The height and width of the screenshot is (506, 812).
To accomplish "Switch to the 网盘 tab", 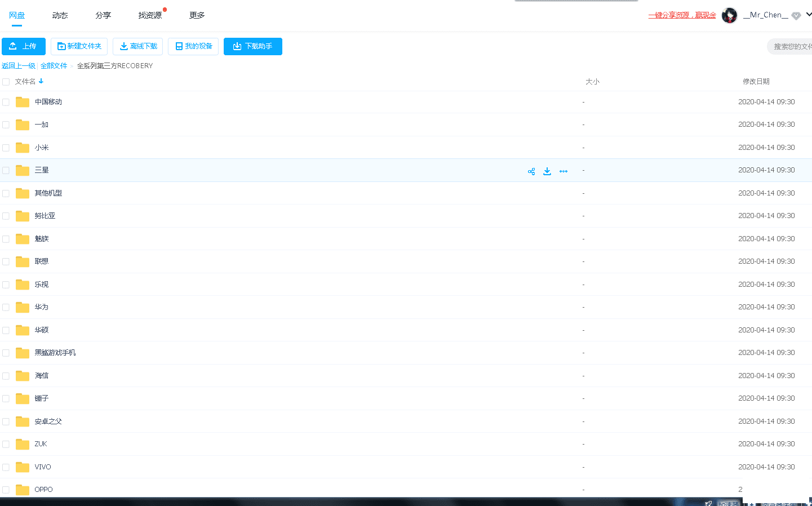I will click(17, 15).
